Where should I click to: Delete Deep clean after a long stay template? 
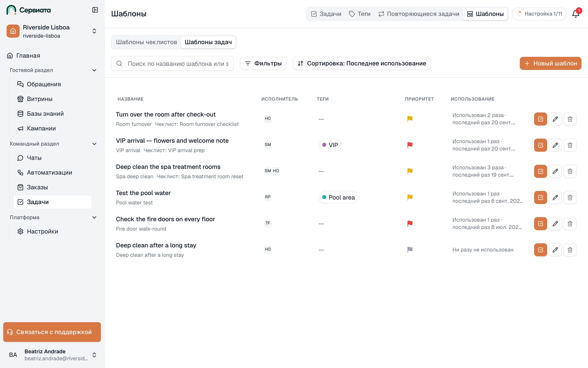pos(570,250)
